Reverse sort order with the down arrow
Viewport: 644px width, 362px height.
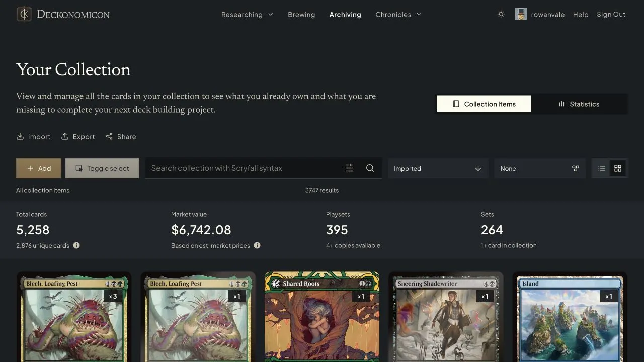pyautogui.click(x=478, y=168)
